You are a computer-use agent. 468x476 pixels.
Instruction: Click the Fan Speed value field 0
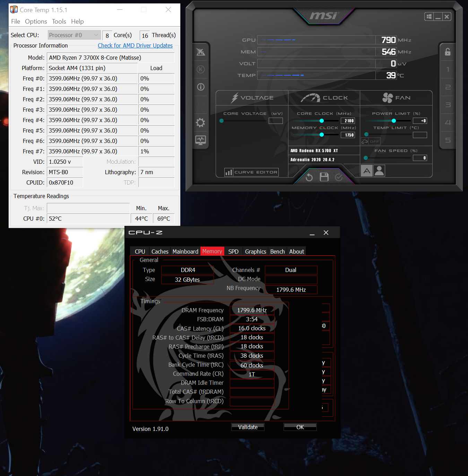coord(420,158)
